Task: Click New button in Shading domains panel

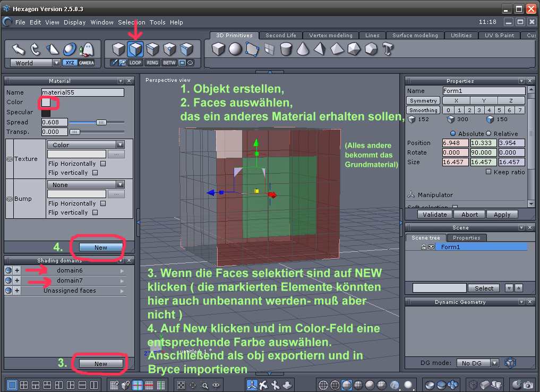Action: click(x=100, y=364)
